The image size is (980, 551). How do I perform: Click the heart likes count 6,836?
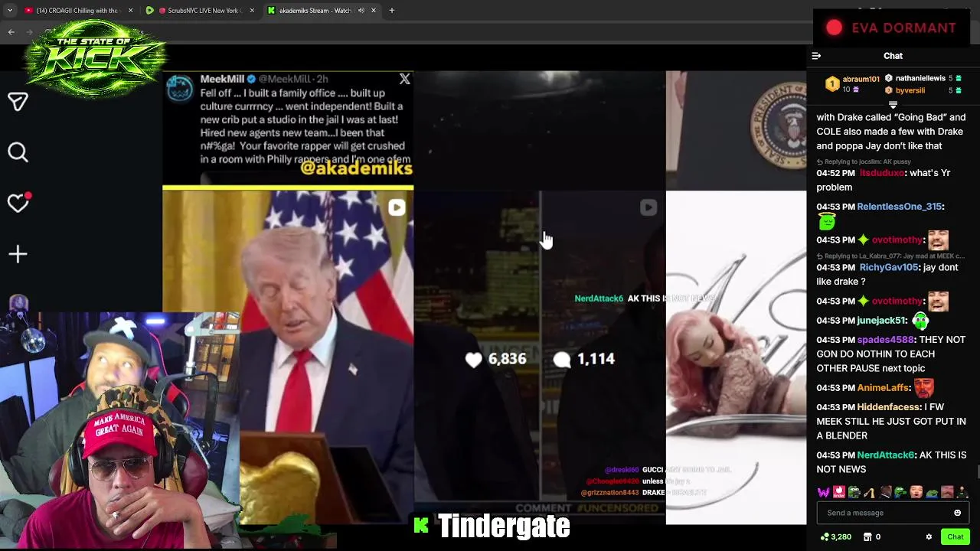tap(496, 359)
